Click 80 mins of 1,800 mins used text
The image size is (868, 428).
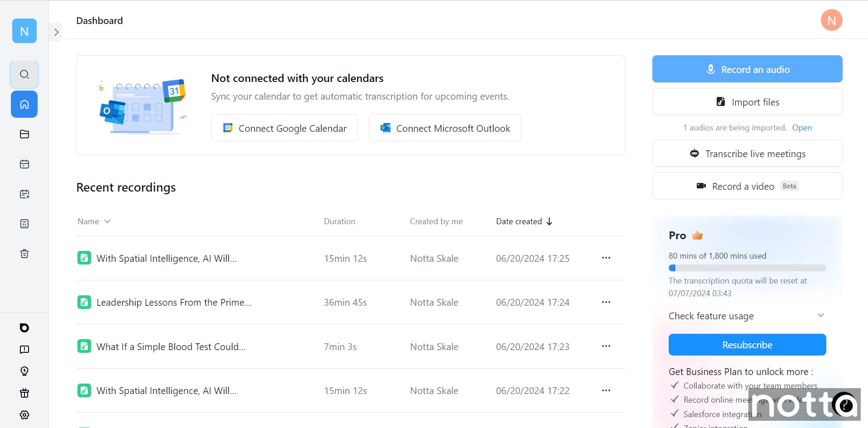pyautogui.click(x=718, y=256)
